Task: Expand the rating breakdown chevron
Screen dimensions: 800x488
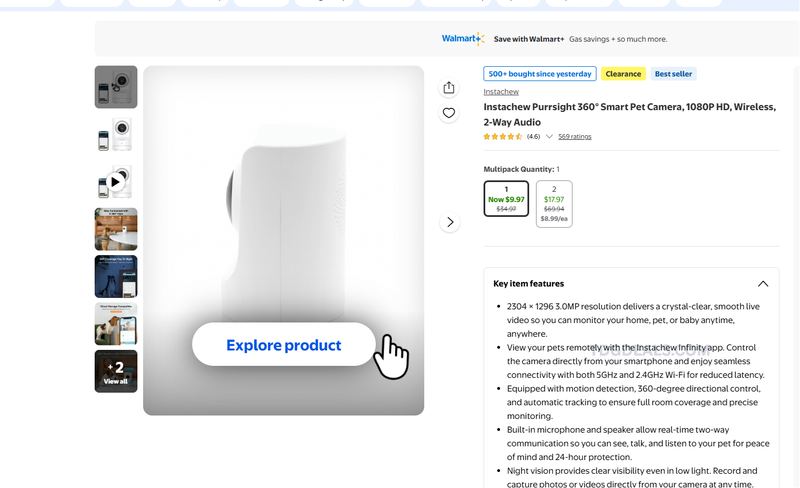Action: coord(549,136)
